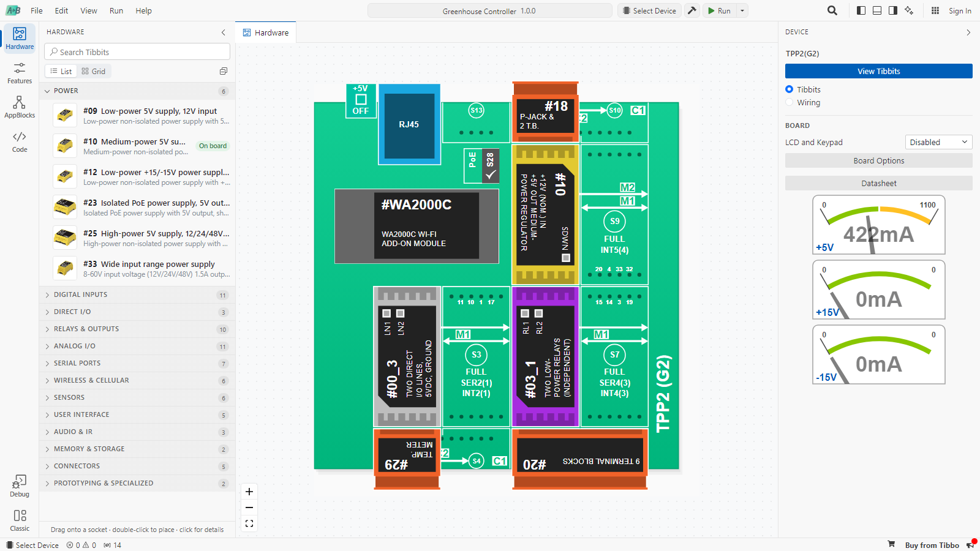Select the Wiring radio option
980x551 pixels.
point(789,102)
